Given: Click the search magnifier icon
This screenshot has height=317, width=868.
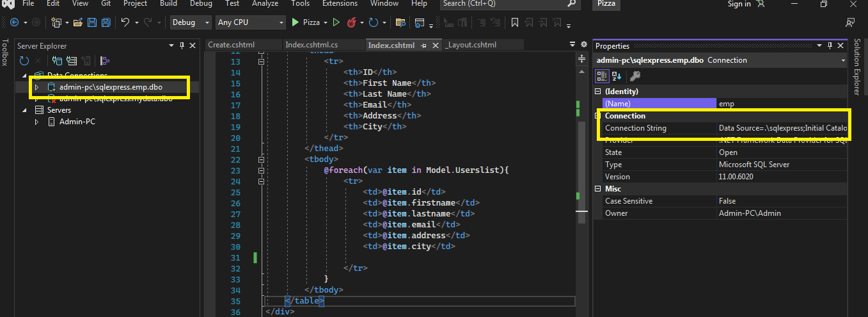Looking at the screenshot, I should 572,4.
